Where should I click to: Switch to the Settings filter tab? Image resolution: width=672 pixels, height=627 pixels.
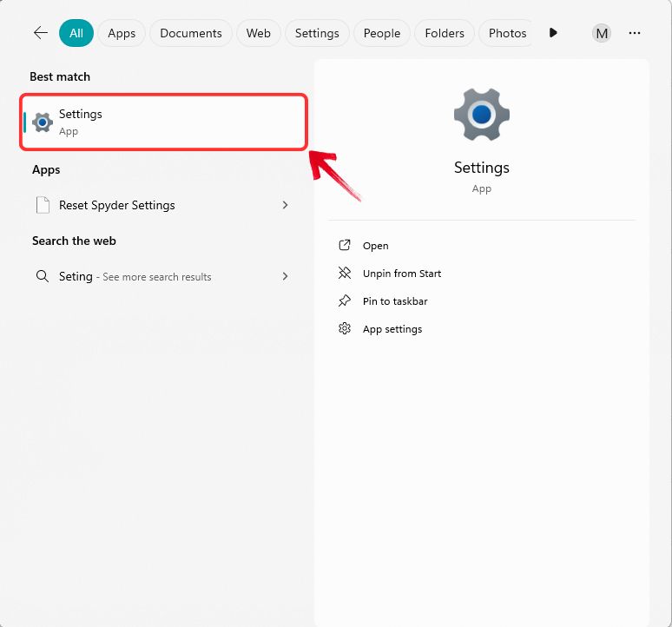click(x=317, y=33)
